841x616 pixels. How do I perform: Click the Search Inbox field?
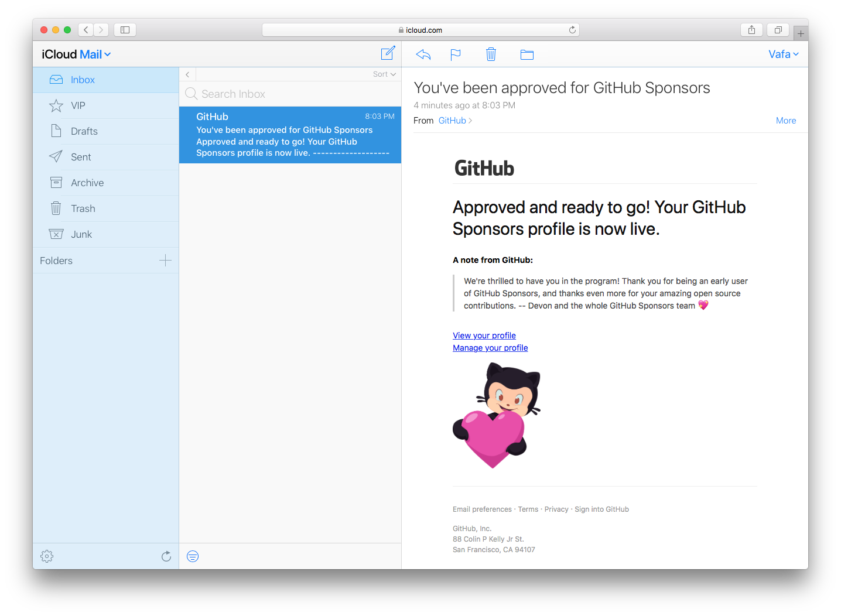pyautogui.click(x=290, y=94)
